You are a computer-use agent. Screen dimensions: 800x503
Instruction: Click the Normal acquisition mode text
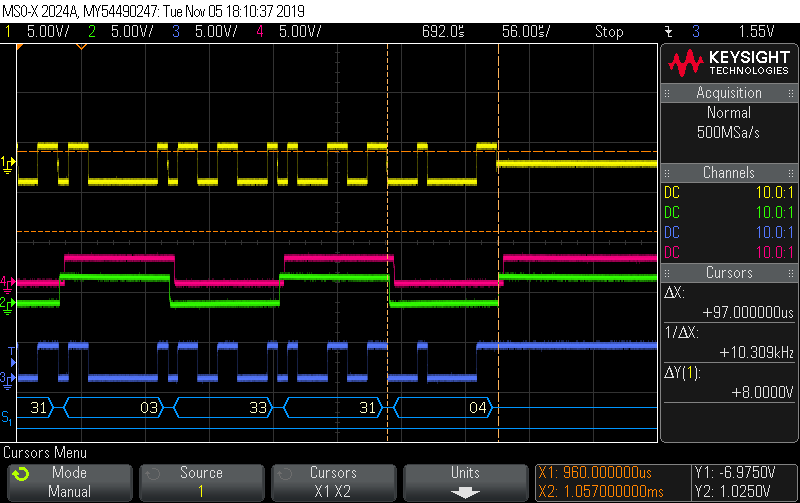[729, 112]
